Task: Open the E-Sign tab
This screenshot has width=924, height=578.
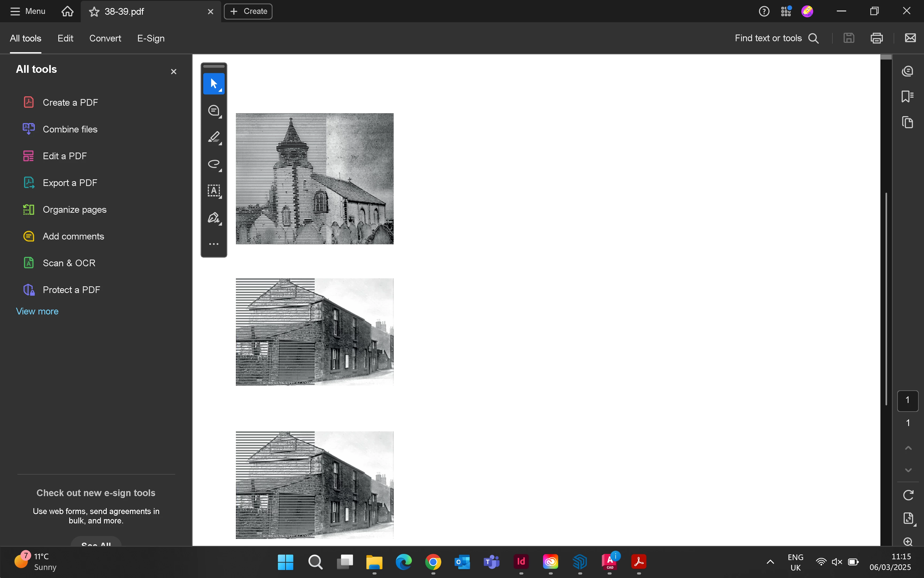Action: click(151, 38)
